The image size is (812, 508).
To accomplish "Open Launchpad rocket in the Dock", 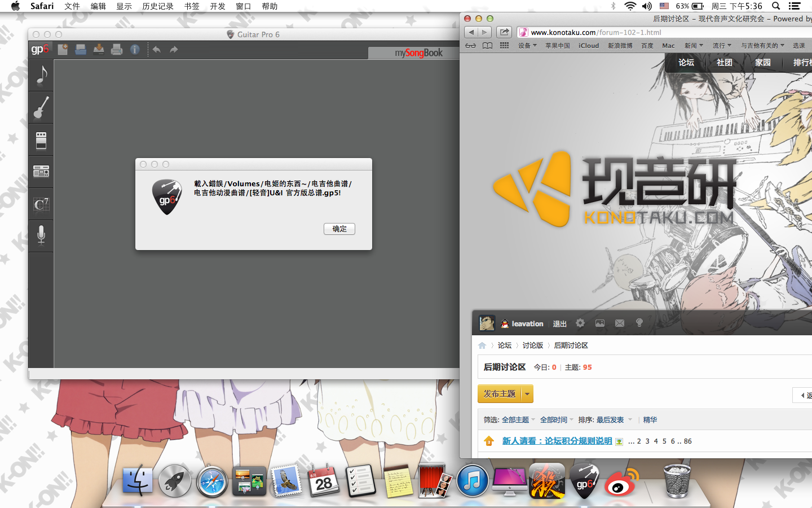I will click(174, 481).
